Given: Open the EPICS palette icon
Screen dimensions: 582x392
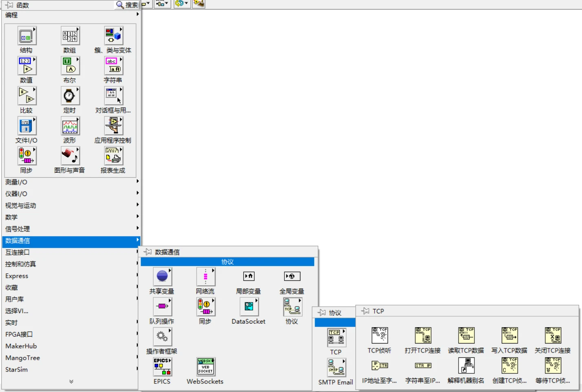Looking at the screenshot, I should click(162, 367).
